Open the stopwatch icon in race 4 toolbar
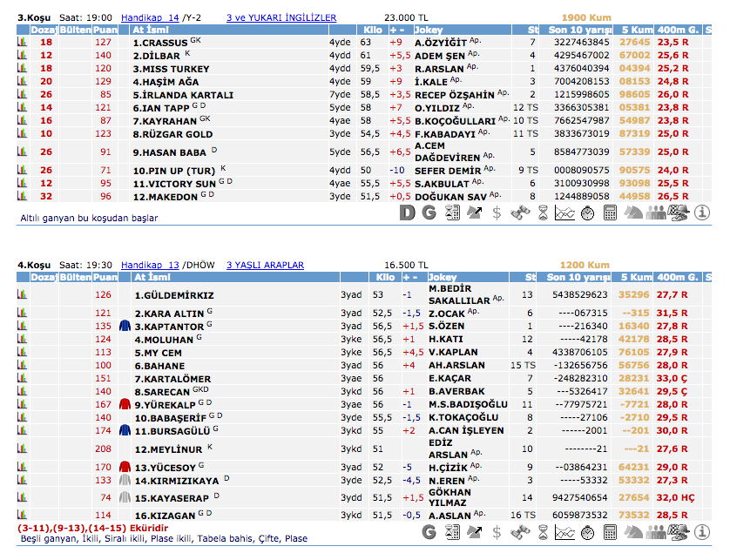 coord(589,532)
